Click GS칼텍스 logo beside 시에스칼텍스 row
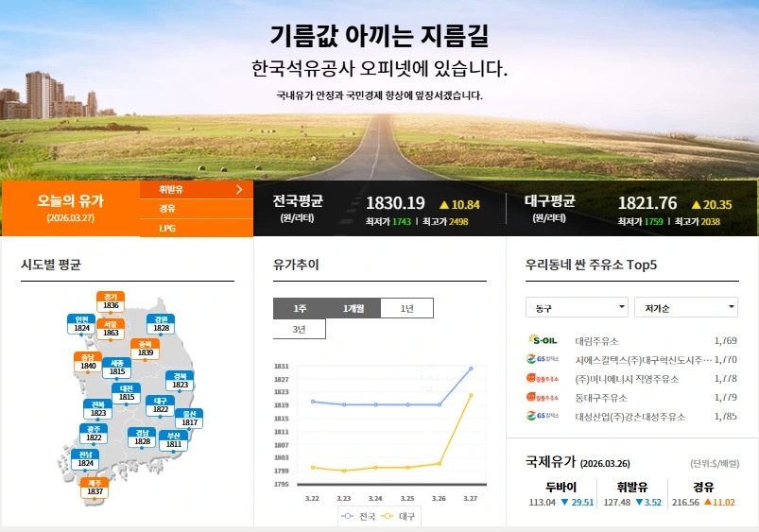 pyautogui.click(x=543, y=359)
